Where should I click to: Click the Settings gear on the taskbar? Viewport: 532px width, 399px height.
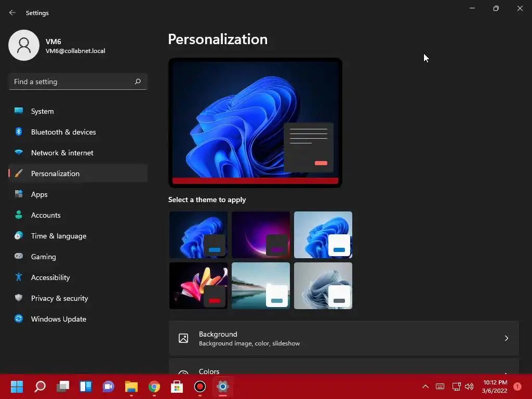222,387
